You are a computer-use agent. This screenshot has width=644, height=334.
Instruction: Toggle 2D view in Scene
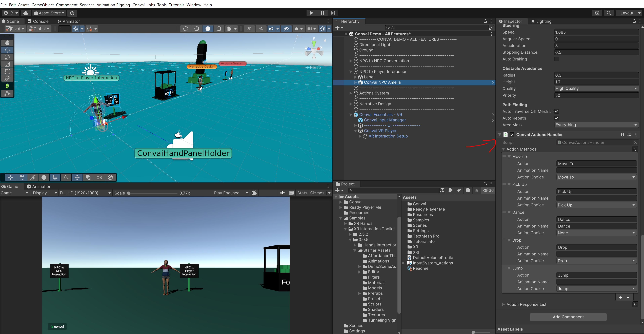pos(249,29)
